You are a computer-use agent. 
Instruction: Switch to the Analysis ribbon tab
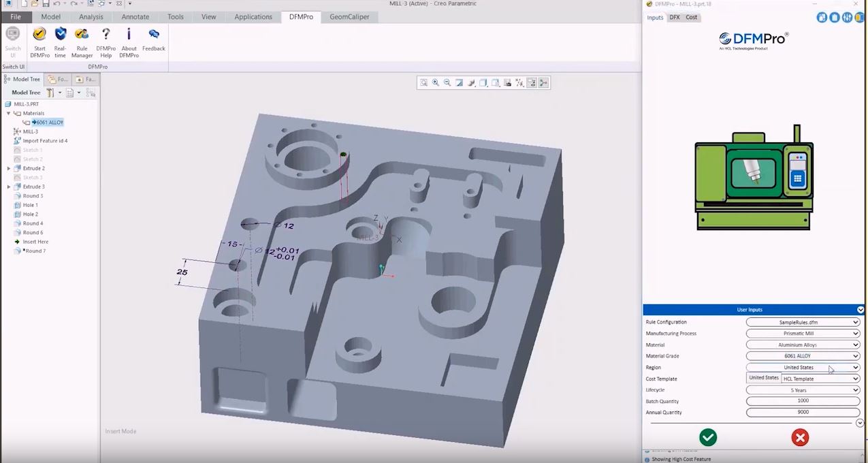91,17
